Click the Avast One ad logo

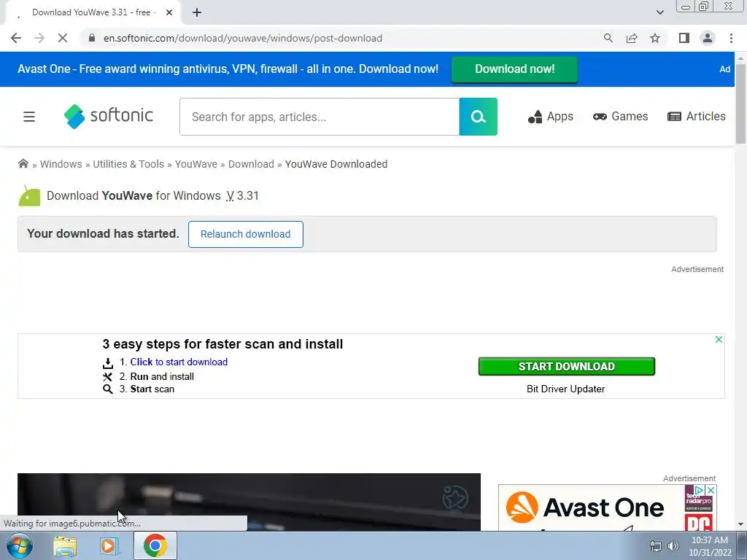[x=584, y=507]
